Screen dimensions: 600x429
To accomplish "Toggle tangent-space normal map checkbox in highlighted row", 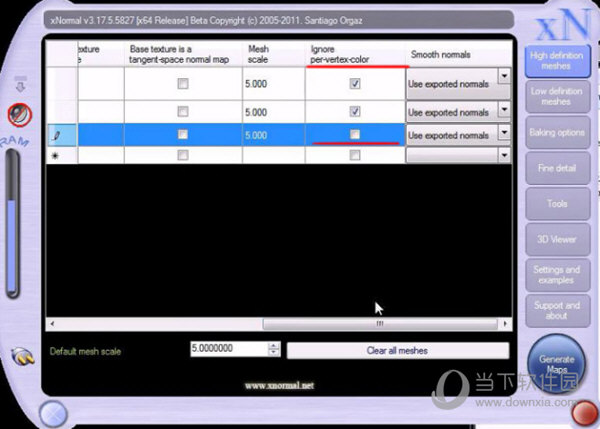I will tap(183, 134).
